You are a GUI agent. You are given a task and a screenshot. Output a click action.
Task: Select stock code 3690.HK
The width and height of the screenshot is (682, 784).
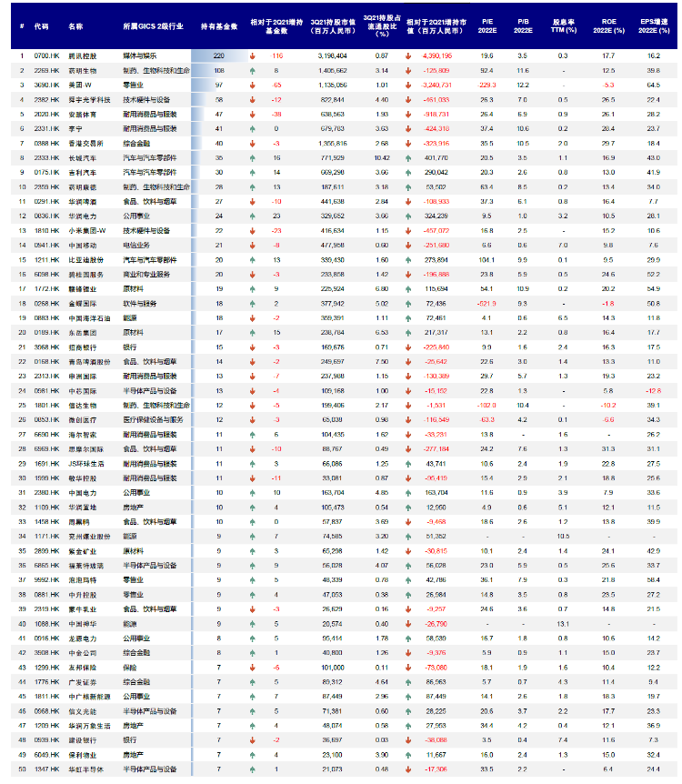click(x=46, y=85)
